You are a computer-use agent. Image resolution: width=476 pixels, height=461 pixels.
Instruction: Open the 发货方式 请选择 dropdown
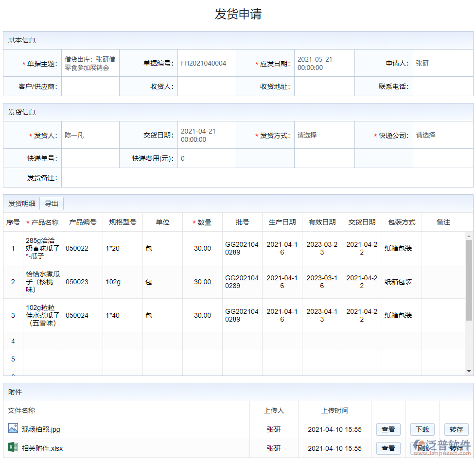point(324,135)
